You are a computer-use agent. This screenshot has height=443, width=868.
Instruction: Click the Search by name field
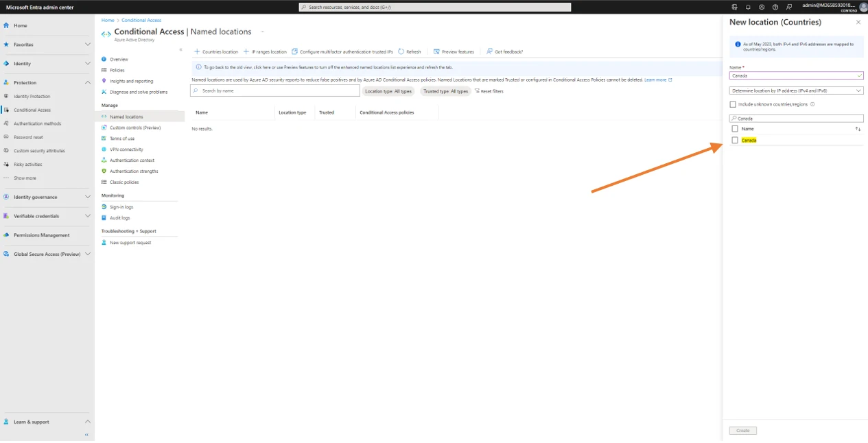[x=276, y=91]
